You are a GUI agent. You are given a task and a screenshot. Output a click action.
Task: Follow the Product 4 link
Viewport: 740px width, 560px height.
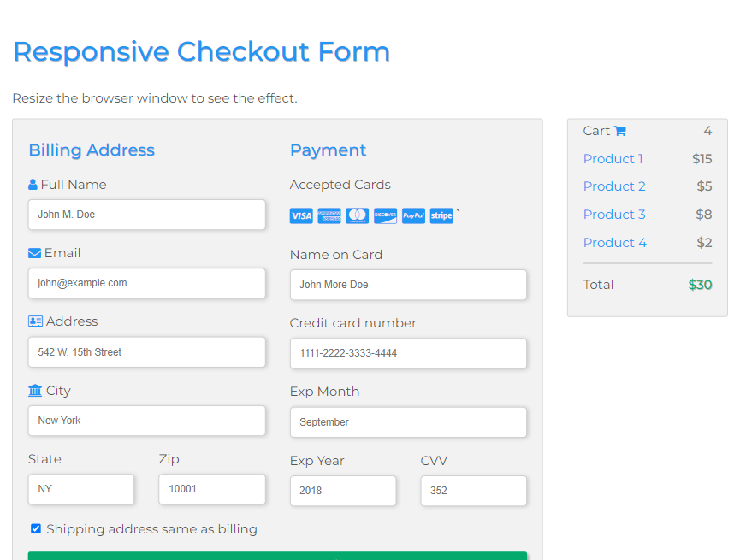point(615,243)
